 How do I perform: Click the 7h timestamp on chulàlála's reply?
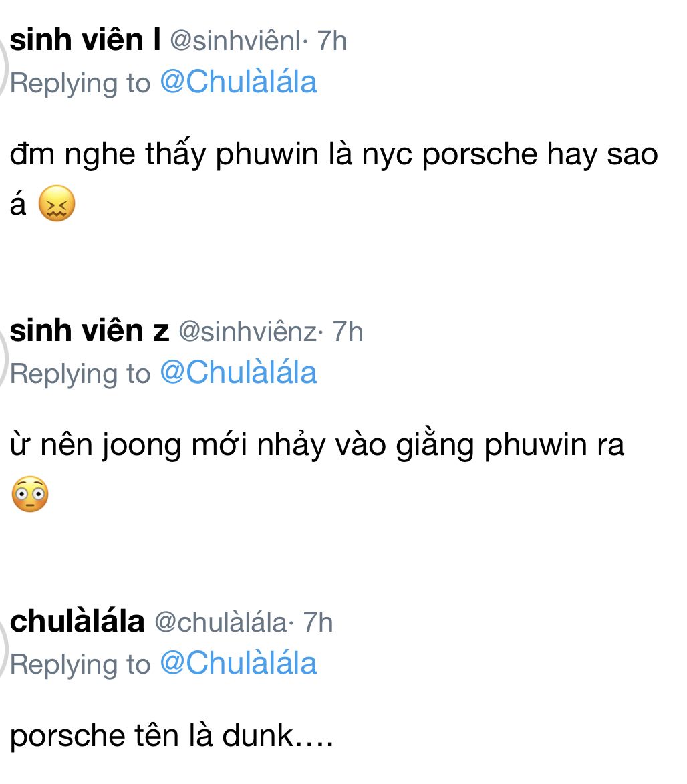317,623
